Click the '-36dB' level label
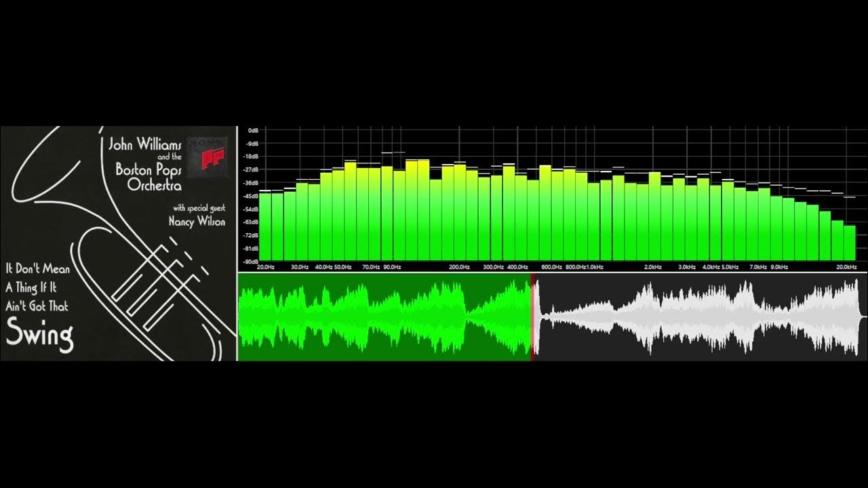 [x=252, y=183]
